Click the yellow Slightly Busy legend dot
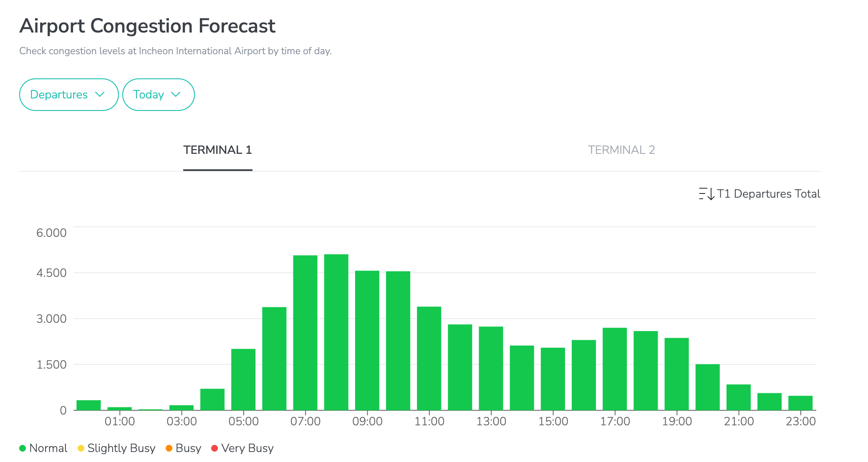Screen dimensions: 868x462 coord(81,448)
